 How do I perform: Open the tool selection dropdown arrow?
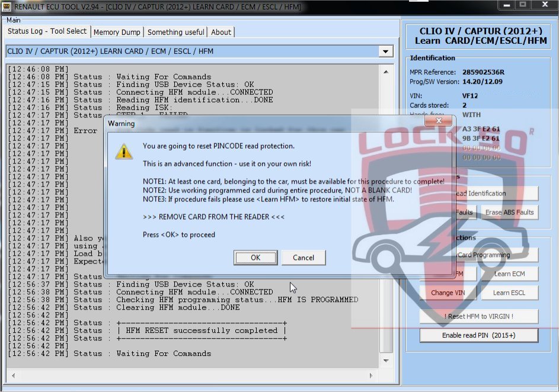pos(386,52)
